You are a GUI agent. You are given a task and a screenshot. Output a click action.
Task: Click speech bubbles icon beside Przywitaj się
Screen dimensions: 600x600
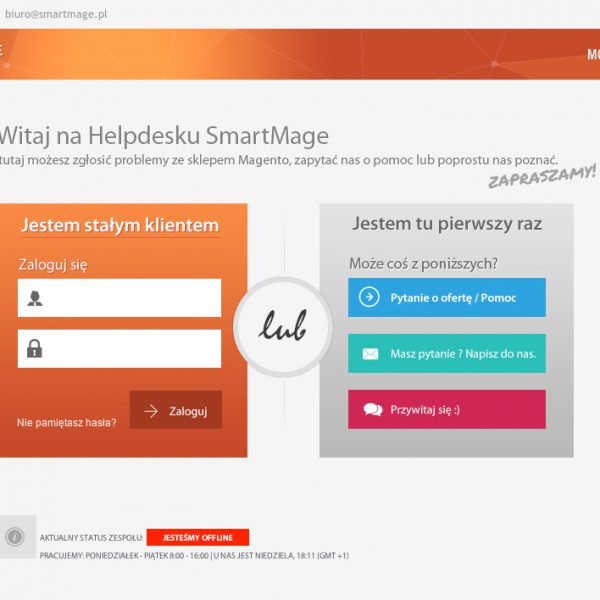[373, 410]
